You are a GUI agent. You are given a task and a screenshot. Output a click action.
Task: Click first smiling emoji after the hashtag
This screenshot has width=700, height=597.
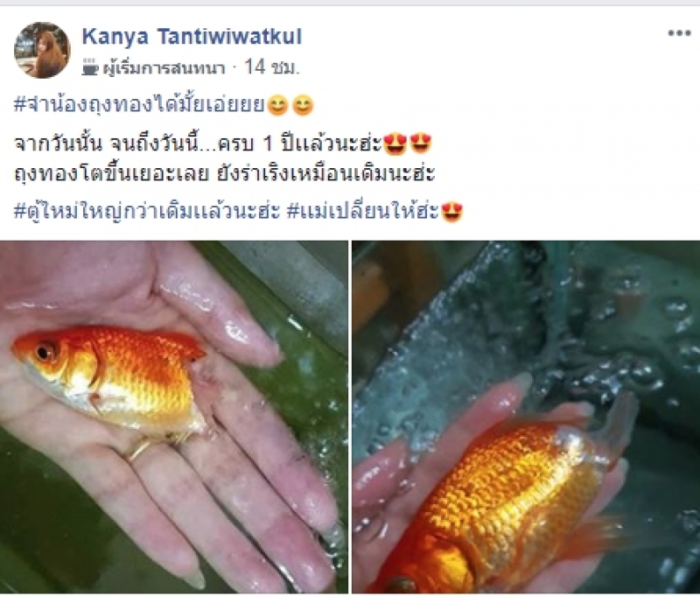(278, 106)
